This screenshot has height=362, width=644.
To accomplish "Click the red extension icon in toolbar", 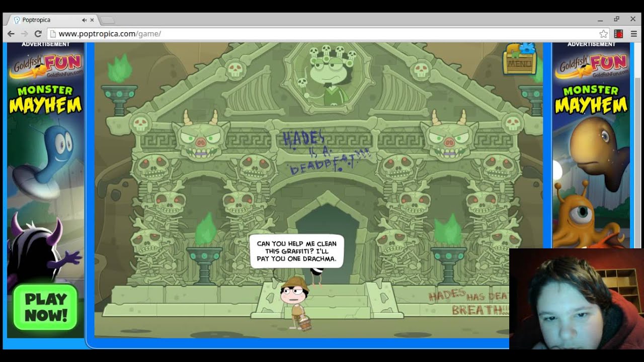I will 619,34.
